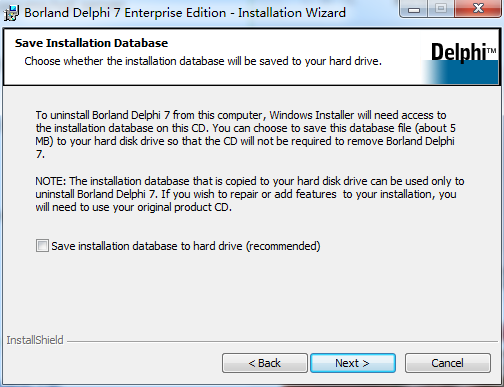The height and width of the screenshot is (387, 504).
Task: Close the wizard with the red X
Action: [478, 9]
